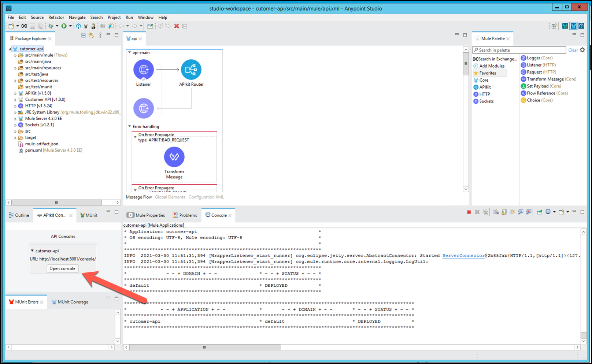The height and width of the screenshot is (364, 592).
Task: Stop the running app with red square
Action: [469, 212]
